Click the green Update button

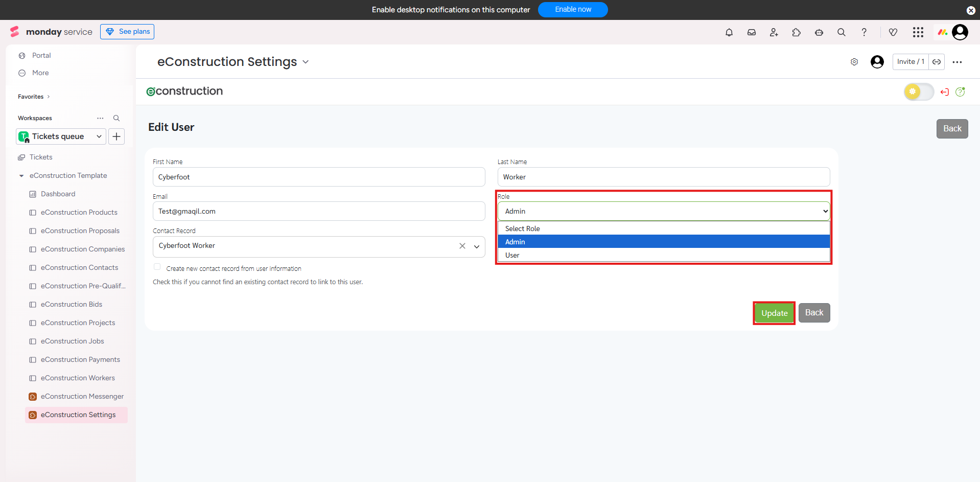pos(774,313)
